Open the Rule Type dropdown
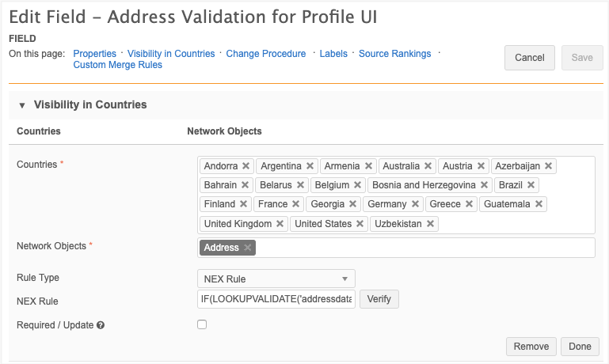 coord(276,279)
